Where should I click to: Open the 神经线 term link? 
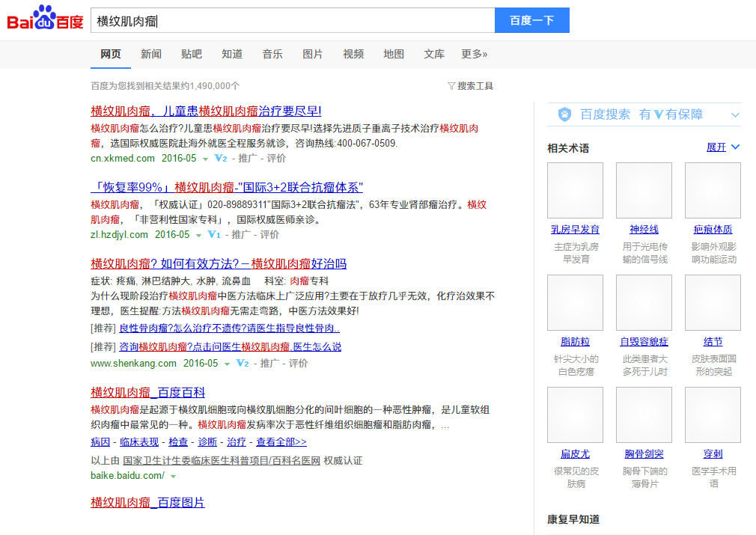pos(644,230)
